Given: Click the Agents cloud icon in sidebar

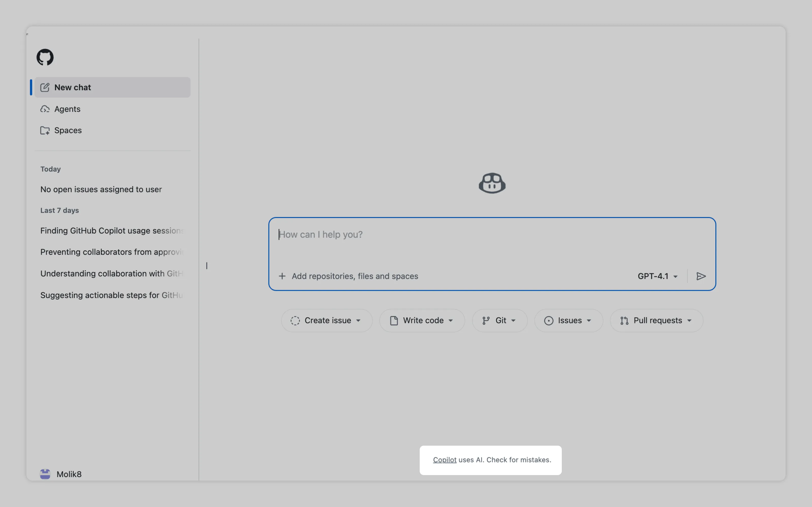Looking at the screenshot, I should point(45,109).
